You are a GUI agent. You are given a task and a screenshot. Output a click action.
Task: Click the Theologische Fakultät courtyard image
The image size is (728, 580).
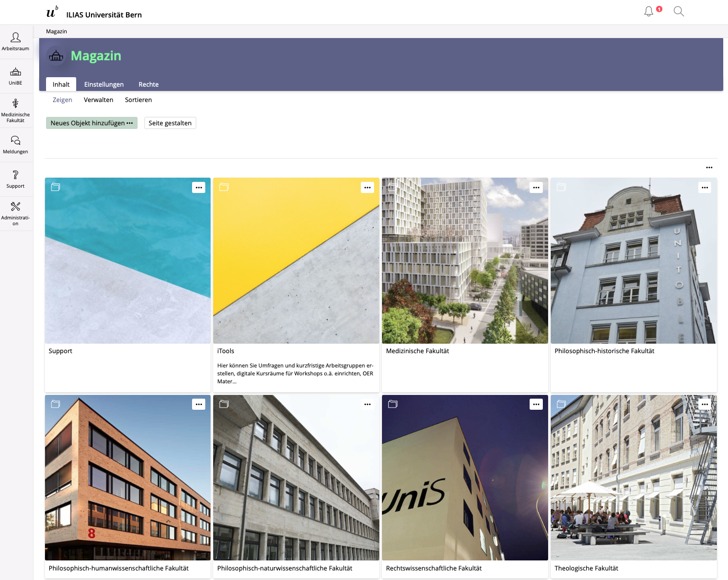634,477
